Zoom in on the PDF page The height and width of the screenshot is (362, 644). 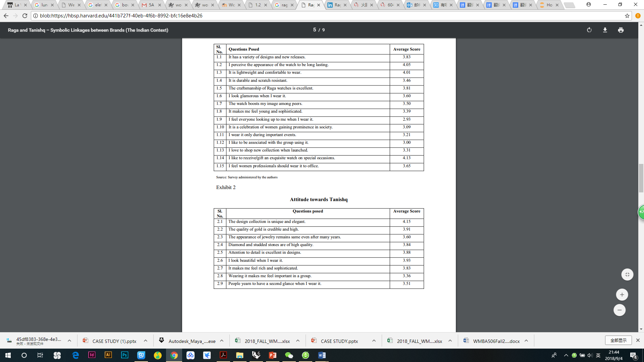[x=622, y=295]
